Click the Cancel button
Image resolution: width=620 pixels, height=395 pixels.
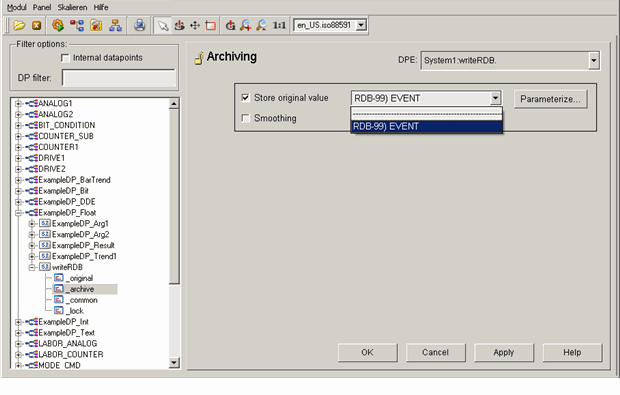[435, 352]
